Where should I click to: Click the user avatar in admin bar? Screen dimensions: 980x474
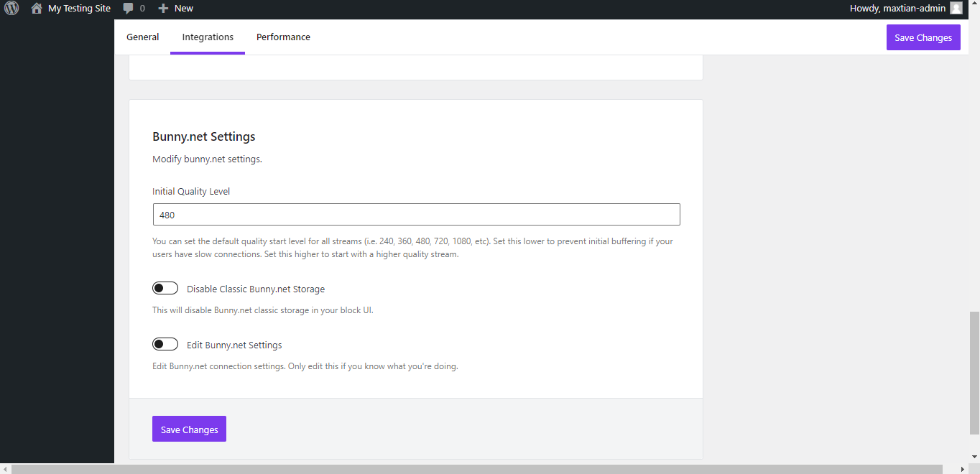[956, 9]
